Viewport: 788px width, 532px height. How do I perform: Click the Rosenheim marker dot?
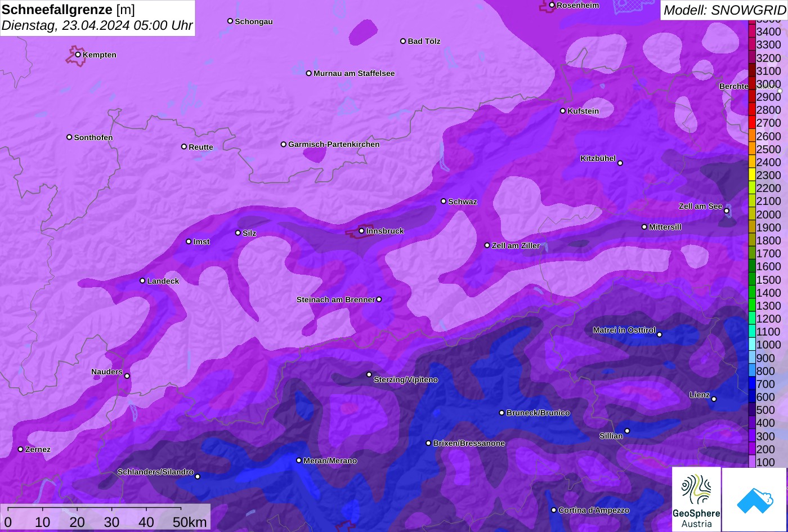[552, 5]
